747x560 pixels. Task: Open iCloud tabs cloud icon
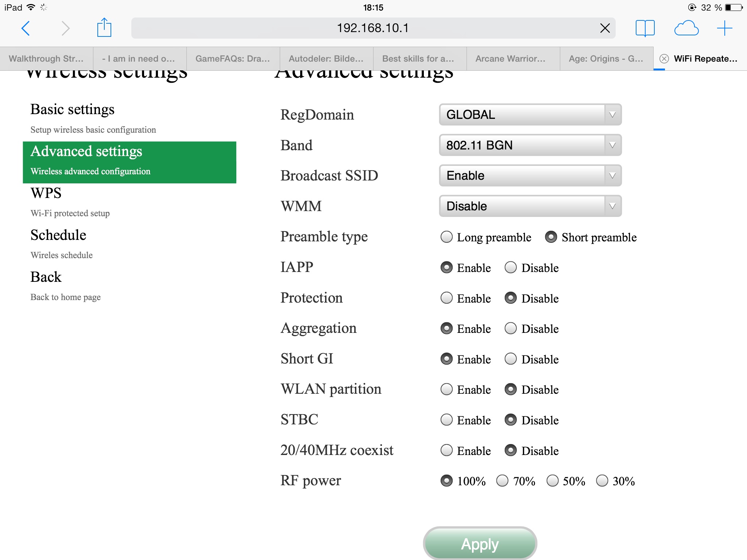pyautogui.click(x=686, y=28)
